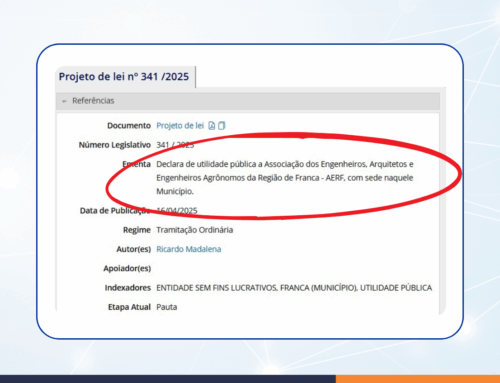Click the copy icon beside Projeto de lei

[222, 126]
